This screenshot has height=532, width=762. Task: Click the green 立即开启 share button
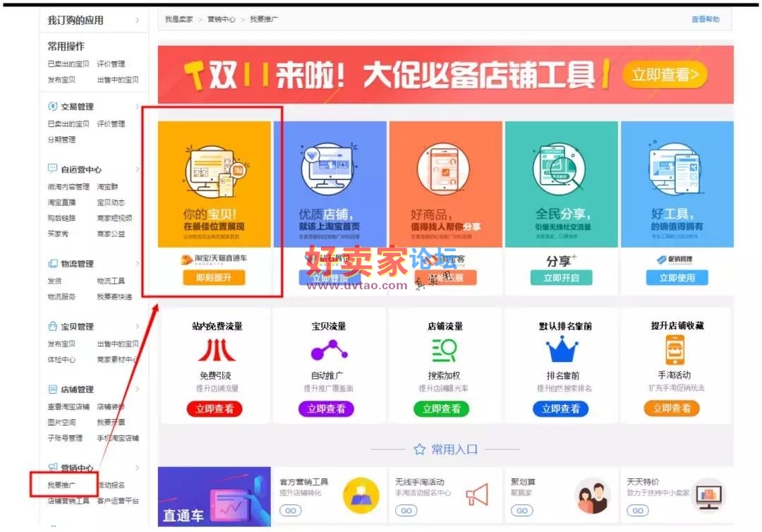pyautogui.click(x=562, y=278)
